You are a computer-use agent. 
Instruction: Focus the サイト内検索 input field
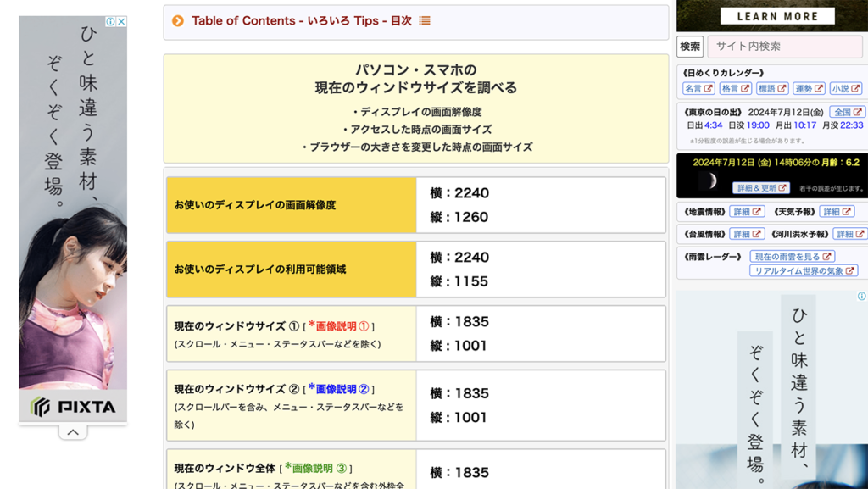pos(785,47)
